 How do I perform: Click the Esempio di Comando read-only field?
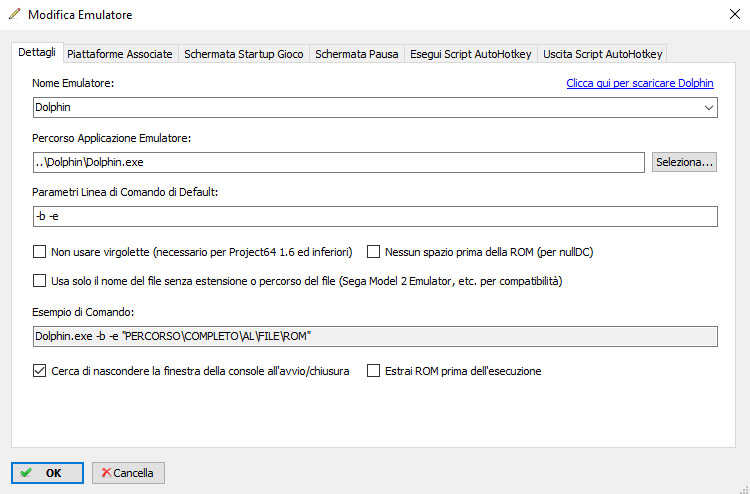coord(375,337)
